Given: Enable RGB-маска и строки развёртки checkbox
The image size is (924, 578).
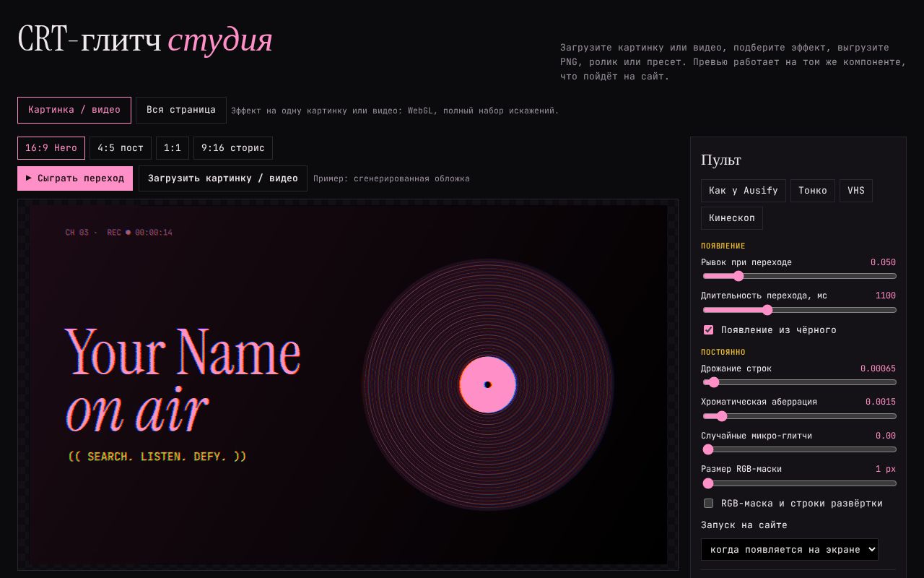Looking at the screenshot, I should (x=709, y=504).
